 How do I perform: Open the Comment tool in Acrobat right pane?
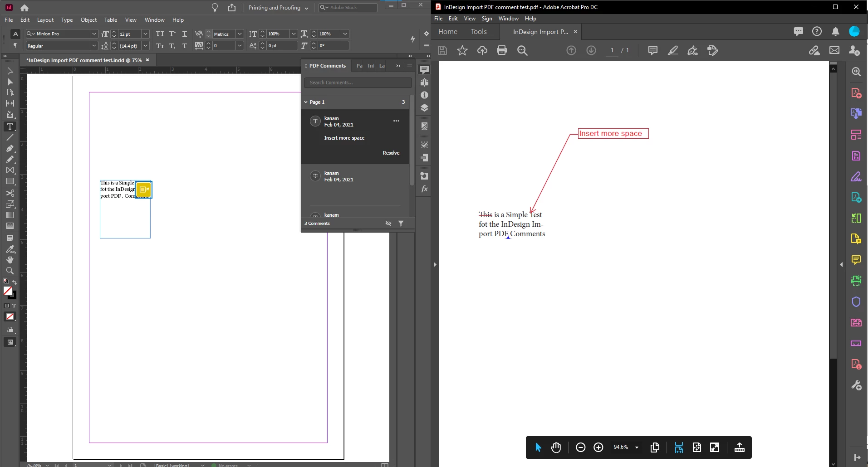coord(856,260)
